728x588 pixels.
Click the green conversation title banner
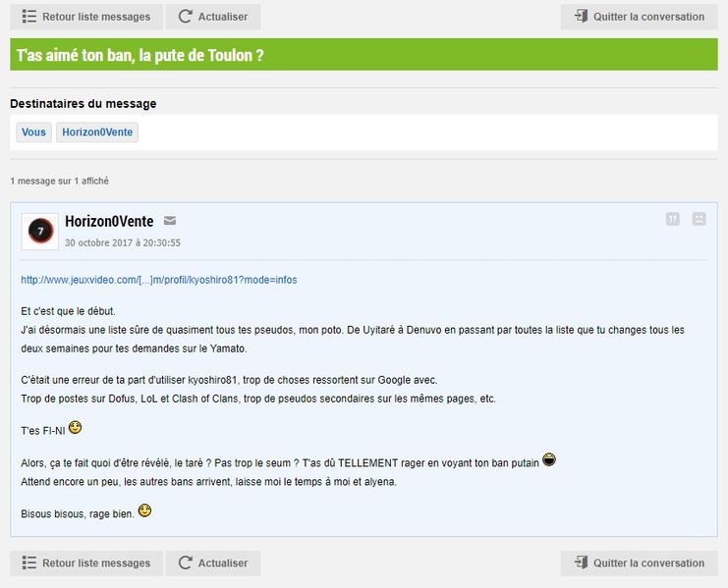(364, 55)
